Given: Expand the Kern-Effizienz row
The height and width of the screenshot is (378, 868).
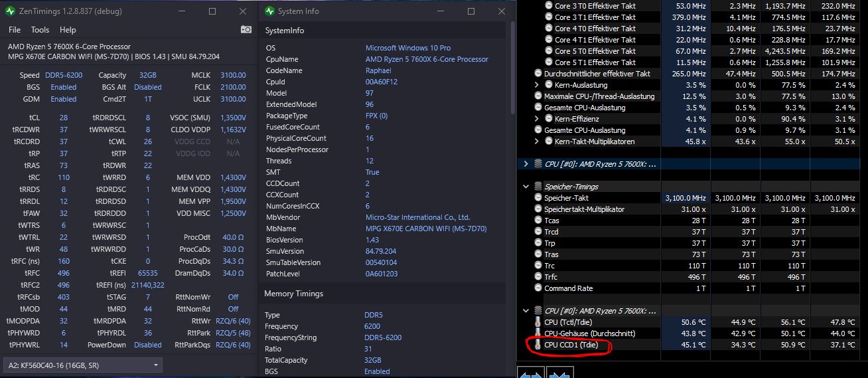Looking at the screenshot, I should 537,119.
